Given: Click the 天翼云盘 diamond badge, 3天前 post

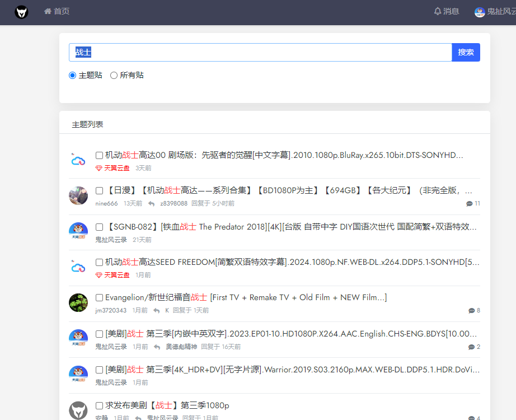Looking at the screenshot, I should [x=112, y=168].
